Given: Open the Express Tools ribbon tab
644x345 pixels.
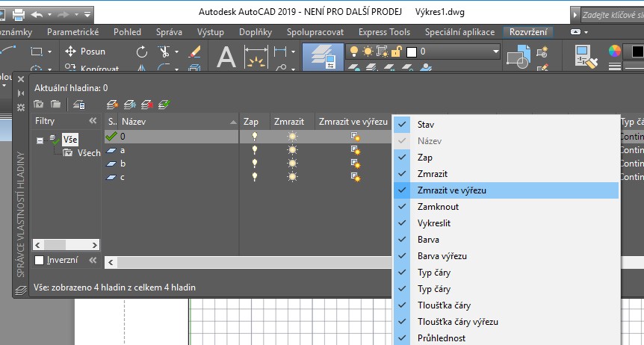Looking at the screenshot, I should (x=384, y=32).
